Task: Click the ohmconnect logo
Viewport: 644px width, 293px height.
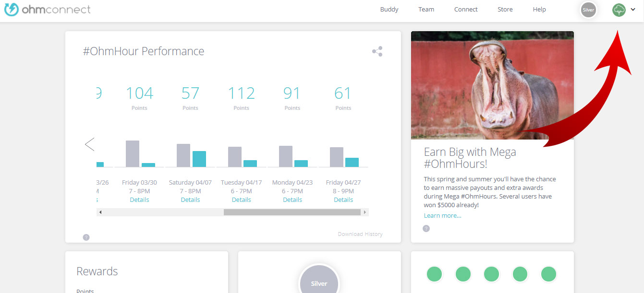Action: tap(48, 10)
